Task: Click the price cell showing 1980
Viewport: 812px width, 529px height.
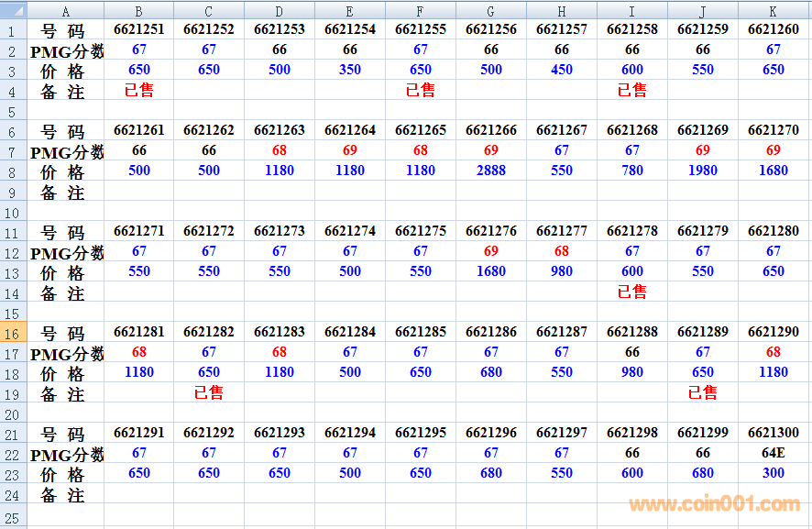Action: (x=702, y=171)
